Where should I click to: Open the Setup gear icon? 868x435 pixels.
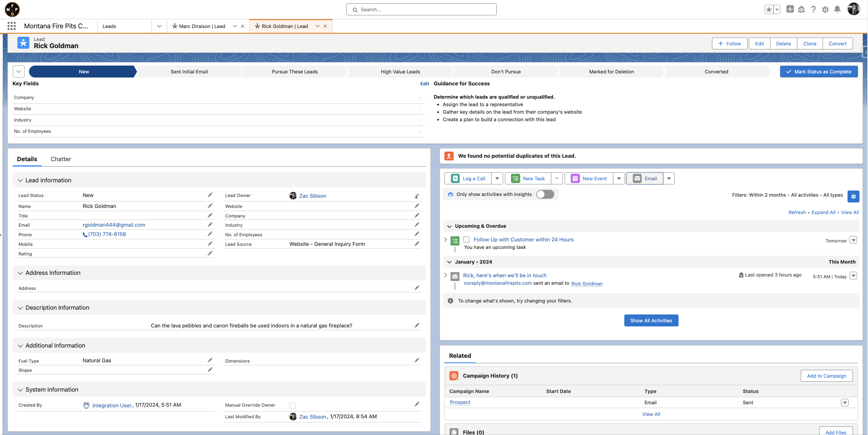tap(825, 10)
